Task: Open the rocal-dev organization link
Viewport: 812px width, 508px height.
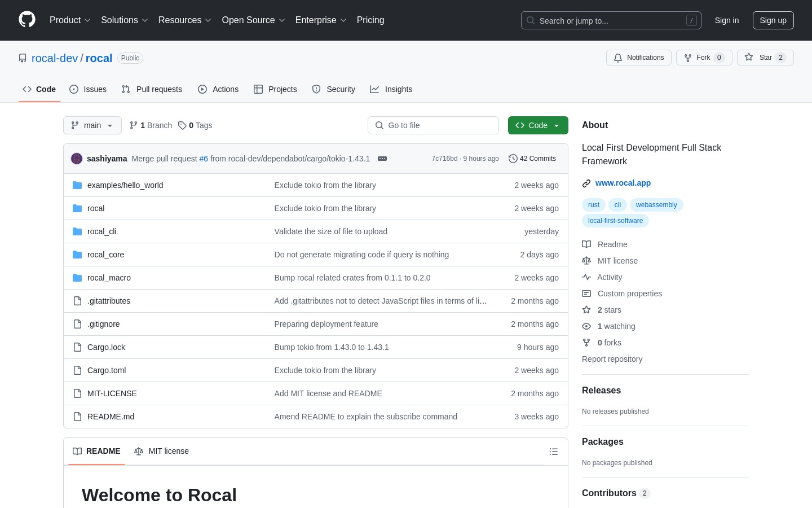Action: 55,58
